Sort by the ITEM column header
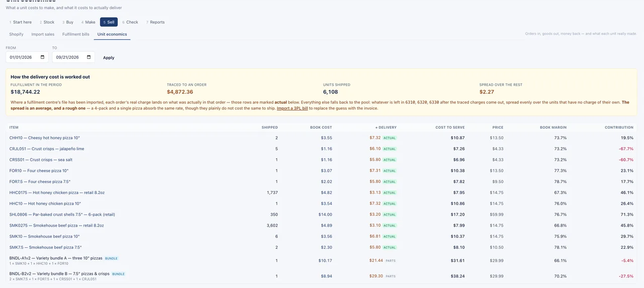 (x=14, y=127)
